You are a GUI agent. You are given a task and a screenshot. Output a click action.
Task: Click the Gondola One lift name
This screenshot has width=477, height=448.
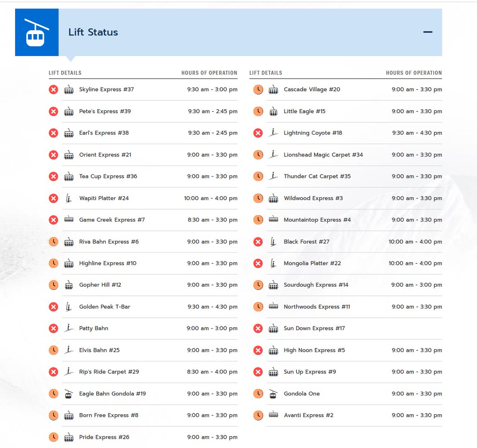302,394
